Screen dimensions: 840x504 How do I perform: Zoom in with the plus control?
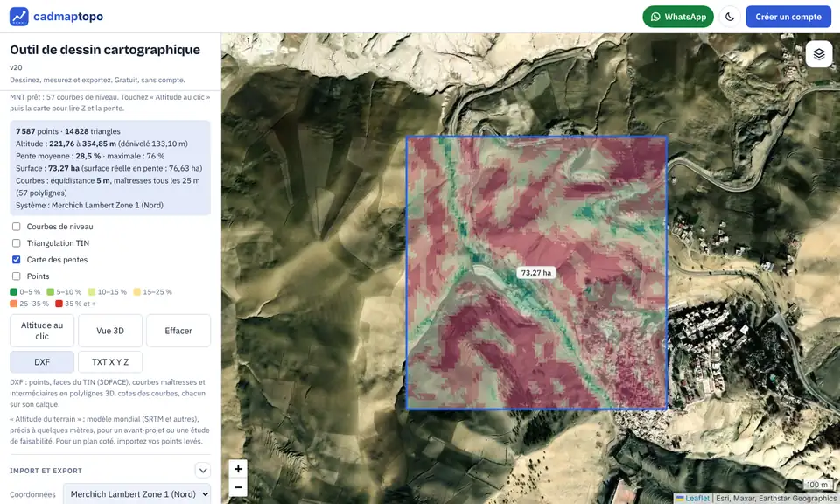(x=238, y=469)
